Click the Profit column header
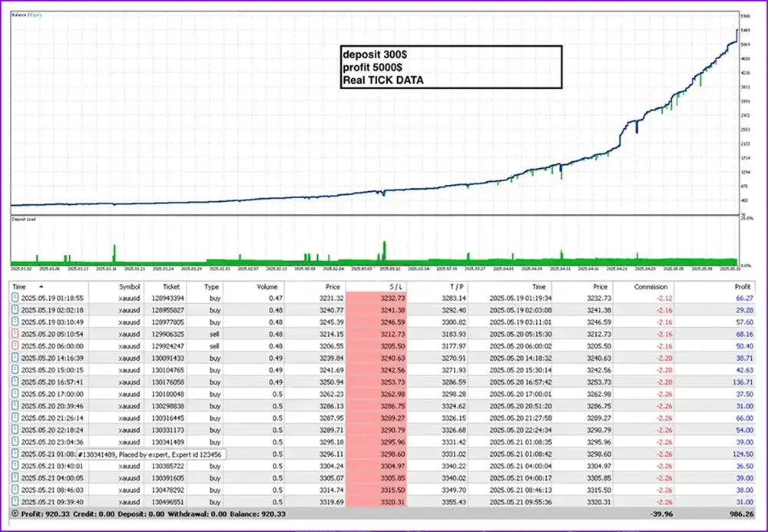 coord(743,286)
